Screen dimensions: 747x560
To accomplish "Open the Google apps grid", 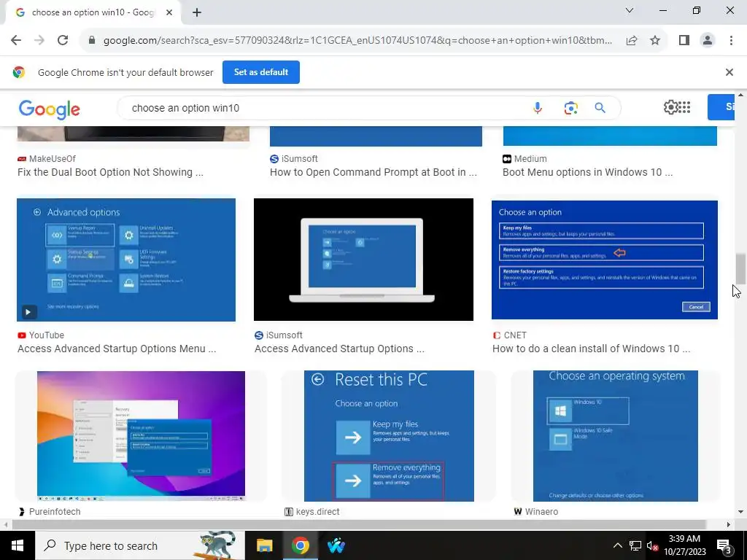I will (x=684, y=107).
